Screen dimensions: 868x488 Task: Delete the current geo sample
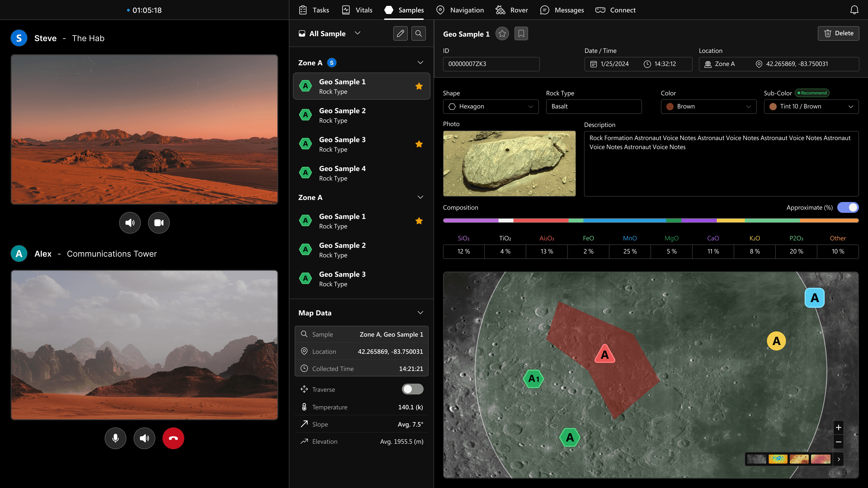[x=838, y=33]
